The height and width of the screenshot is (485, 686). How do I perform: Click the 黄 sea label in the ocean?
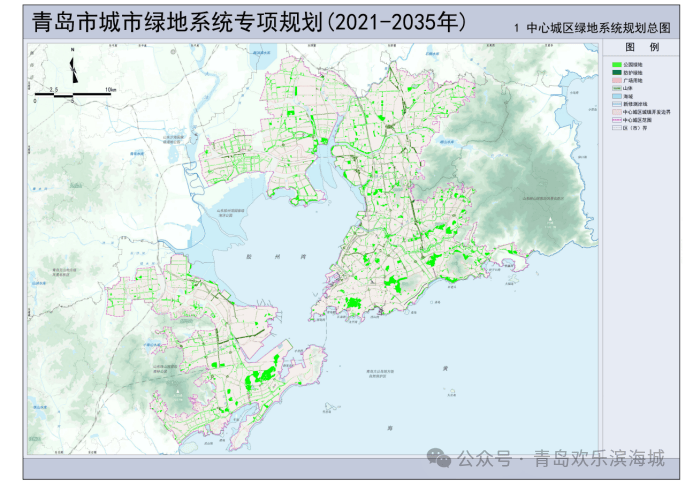click(445, 369)
